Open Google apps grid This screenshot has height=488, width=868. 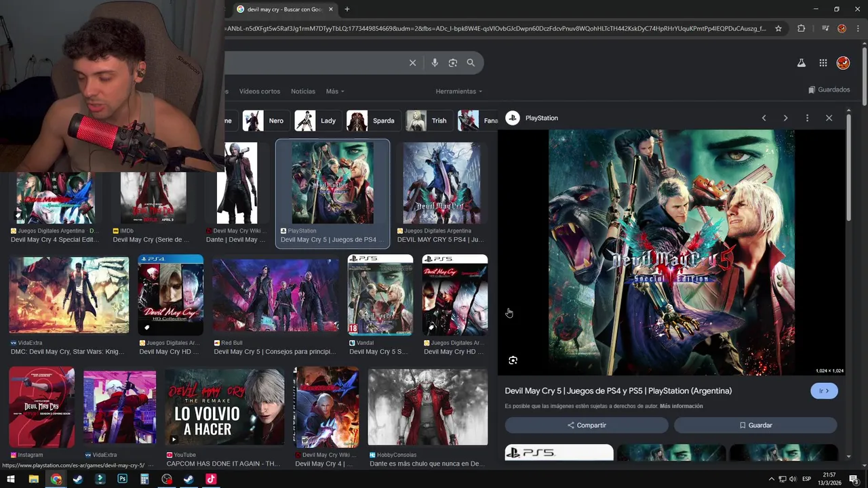823,62
